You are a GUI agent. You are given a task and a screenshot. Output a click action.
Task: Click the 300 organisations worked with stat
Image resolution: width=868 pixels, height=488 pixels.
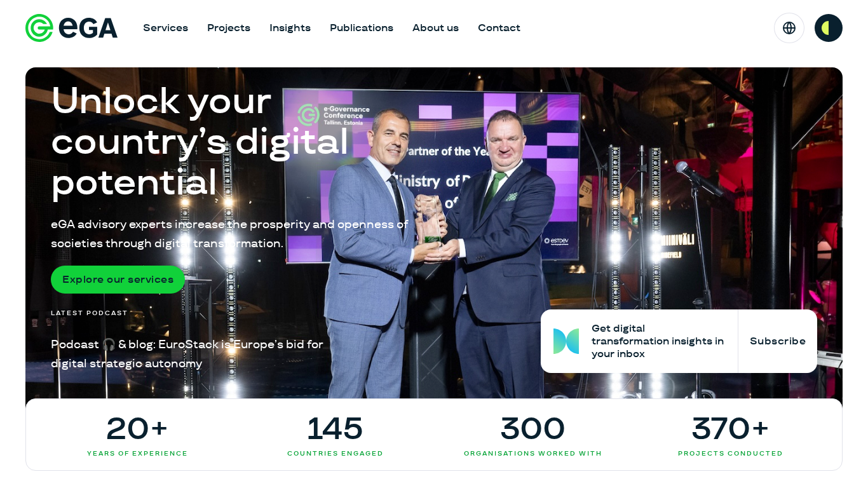click(532, 435)
